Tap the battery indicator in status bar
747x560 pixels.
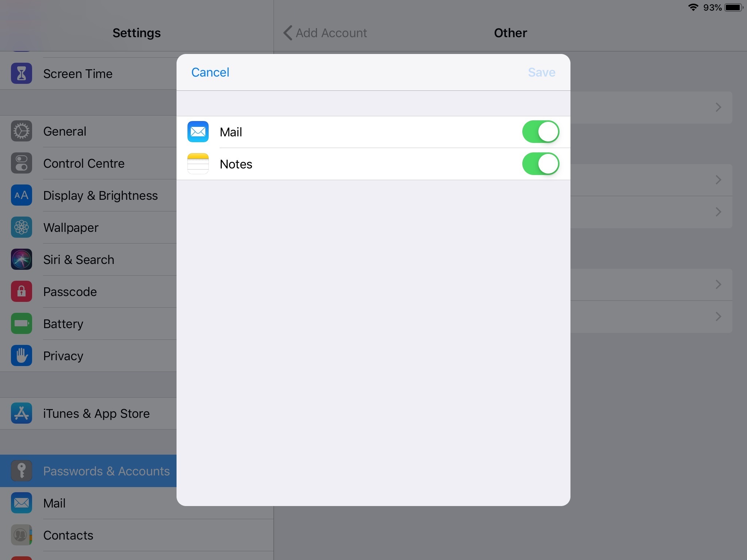(x=734, y=7)
